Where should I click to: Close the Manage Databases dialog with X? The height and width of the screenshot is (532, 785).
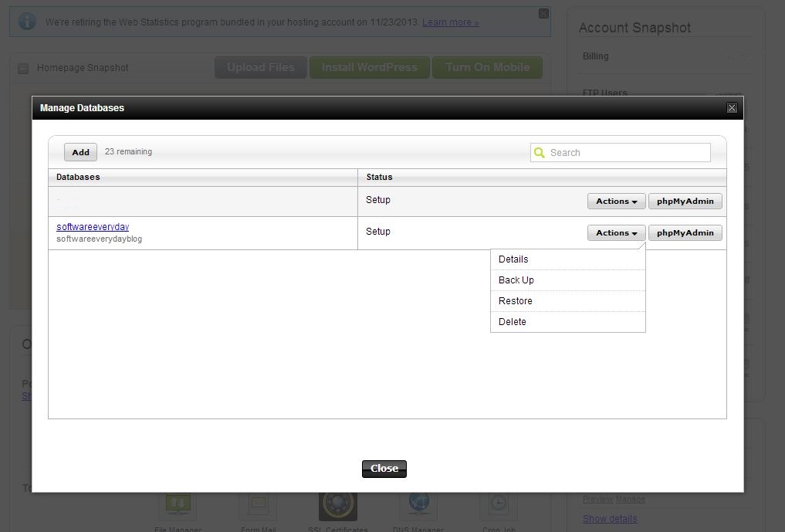[732, 108]
